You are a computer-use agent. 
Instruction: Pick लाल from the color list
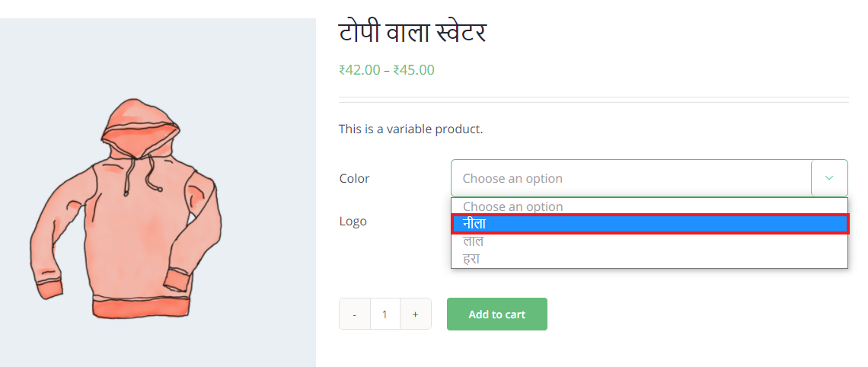(x=474, y=241)
